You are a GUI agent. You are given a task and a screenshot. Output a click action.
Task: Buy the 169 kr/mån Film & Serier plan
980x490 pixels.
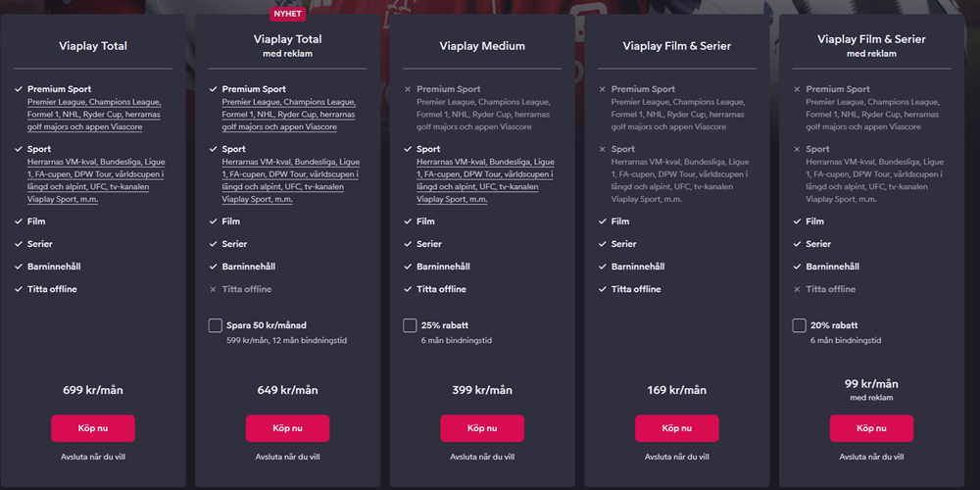(x=677, y=428)
